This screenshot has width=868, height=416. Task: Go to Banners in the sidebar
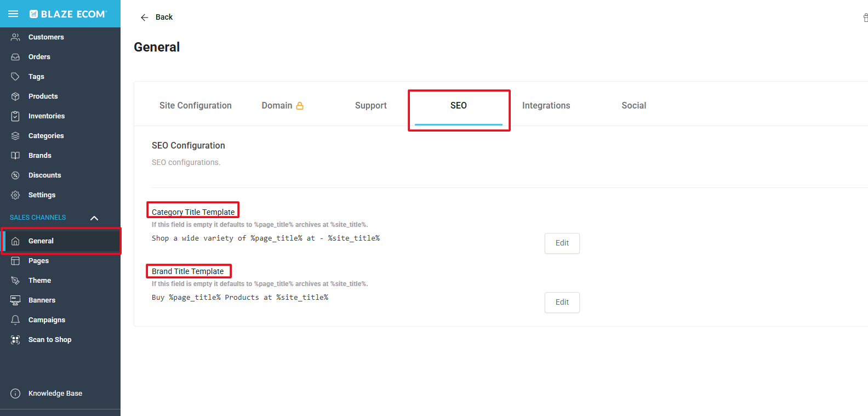click(60, 300)
